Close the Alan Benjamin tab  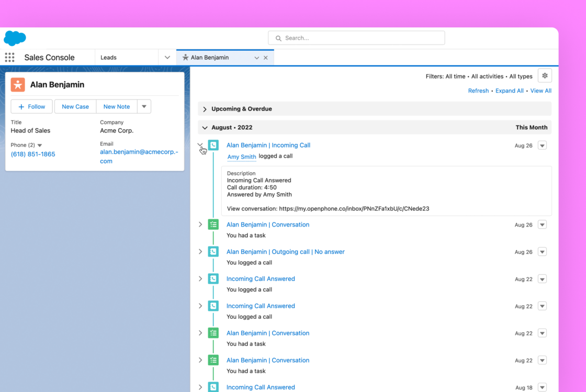click(266, 58)
